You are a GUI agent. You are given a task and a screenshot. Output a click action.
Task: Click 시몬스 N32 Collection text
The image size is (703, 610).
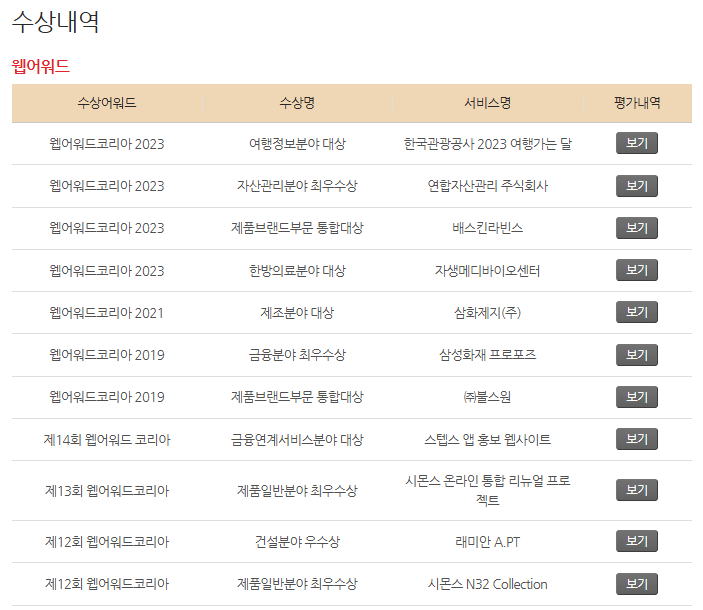coord(487,584)
